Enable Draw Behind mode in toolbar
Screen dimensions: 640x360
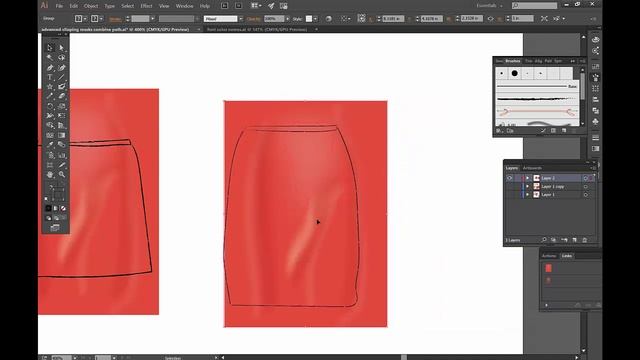coord(56,218)
